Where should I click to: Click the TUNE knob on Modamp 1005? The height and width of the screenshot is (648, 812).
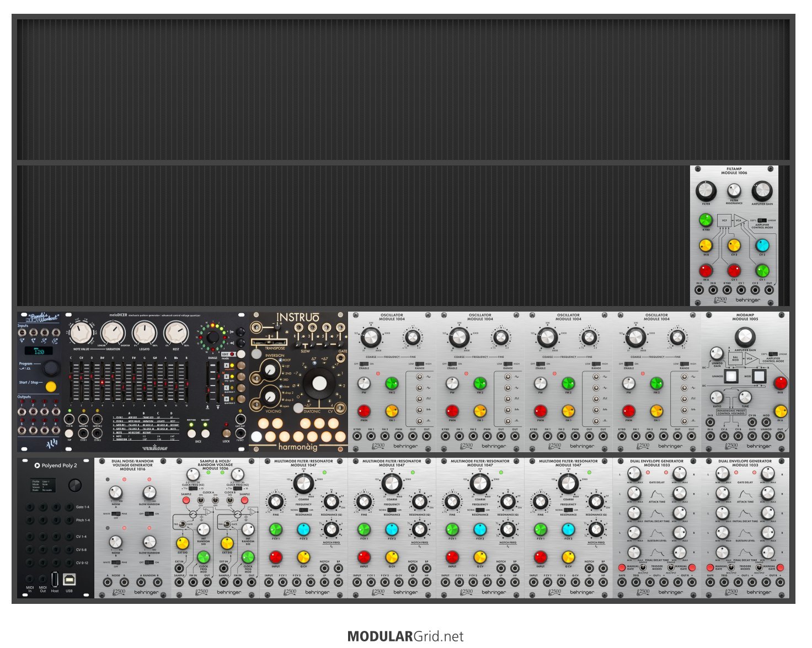click(x=745, y=397)
